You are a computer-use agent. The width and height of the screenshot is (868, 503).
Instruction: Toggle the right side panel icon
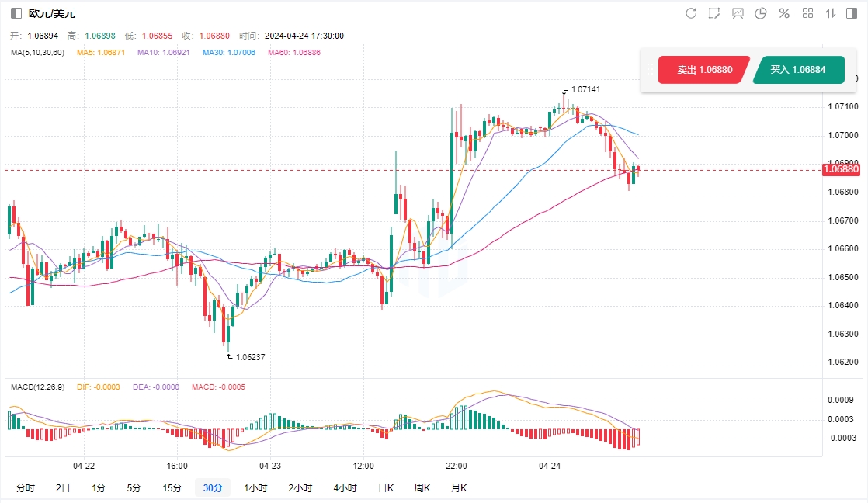pyautogui.click(x=853, y=13)
